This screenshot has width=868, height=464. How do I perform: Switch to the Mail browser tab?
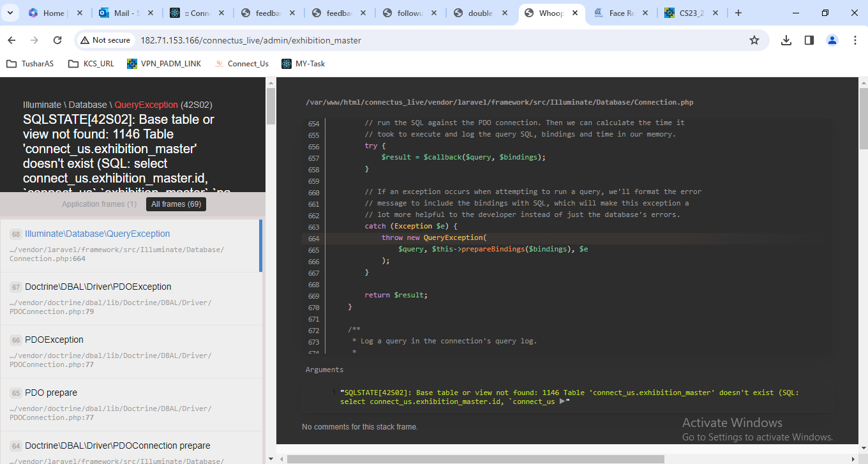126,13
